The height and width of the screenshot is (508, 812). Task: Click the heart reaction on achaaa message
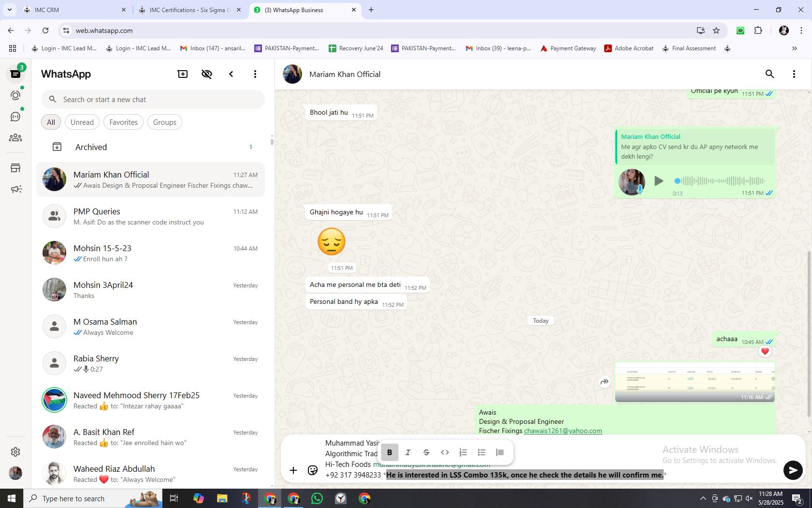(765, 351)
